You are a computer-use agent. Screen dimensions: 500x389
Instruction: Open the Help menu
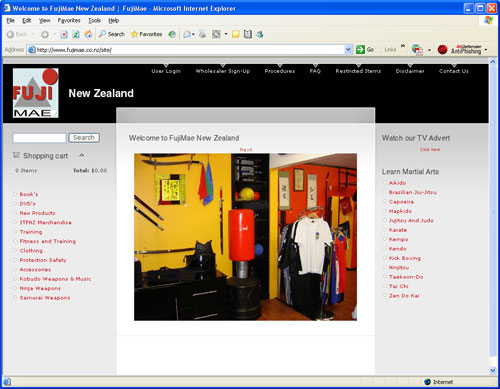click(114, 20)
